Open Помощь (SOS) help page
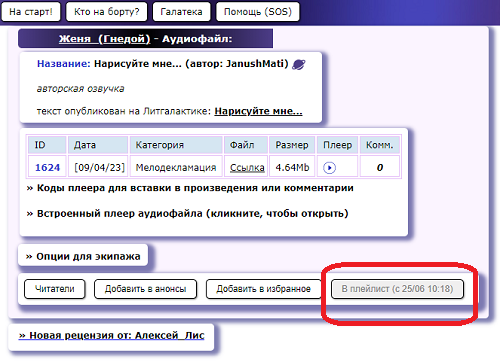 point(258,12)
